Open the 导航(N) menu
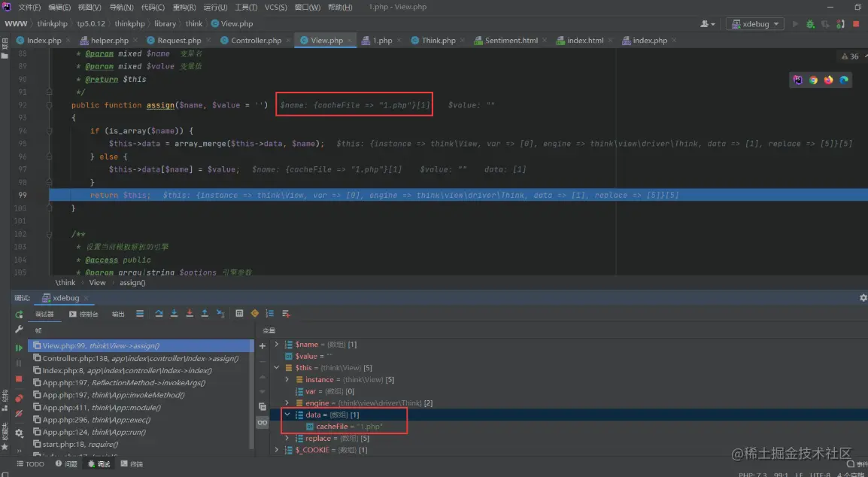Viewport: 868px width, 477px height. click(x=120, y=8)
